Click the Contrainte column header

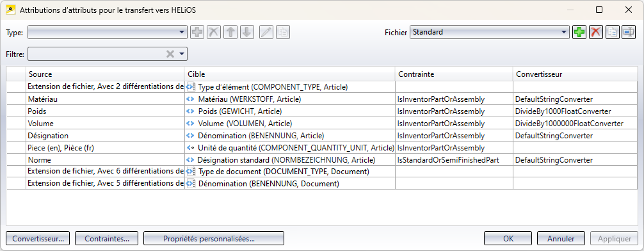point(454,74)
